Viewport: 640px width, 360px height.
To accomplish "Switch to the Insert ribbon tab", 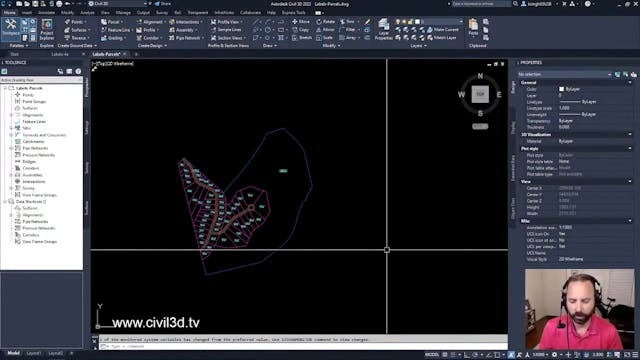I will click(x=27, y=13).
